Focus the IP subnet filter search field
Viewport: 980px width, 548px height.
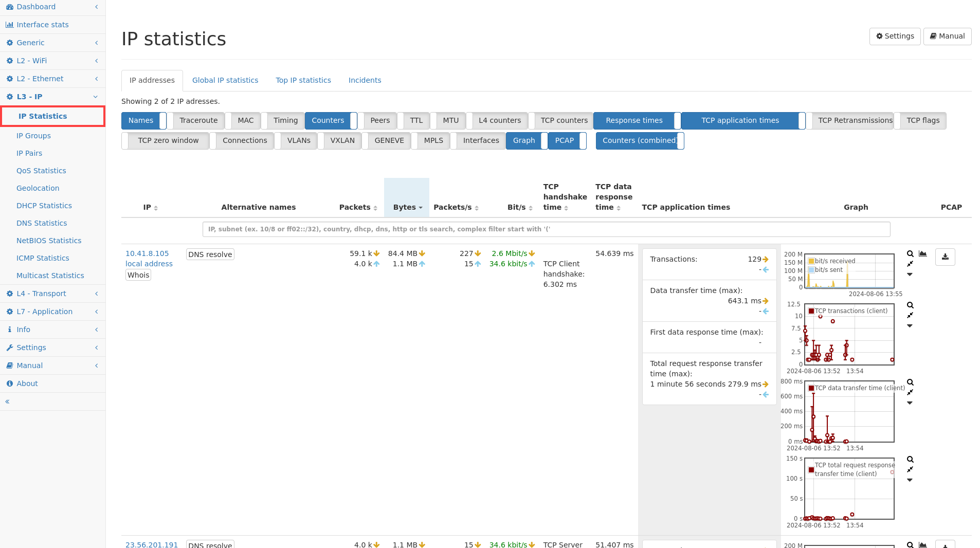546,229
